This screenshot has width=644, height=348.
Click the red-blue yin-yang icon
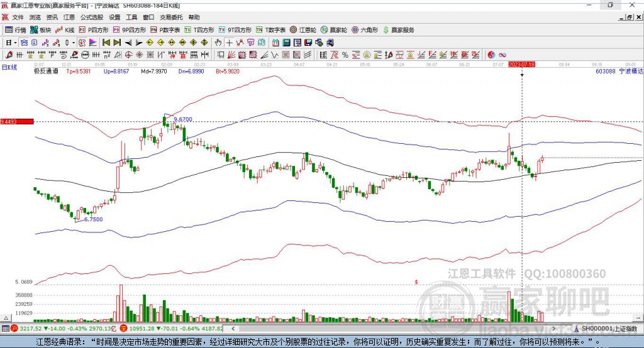491,55
